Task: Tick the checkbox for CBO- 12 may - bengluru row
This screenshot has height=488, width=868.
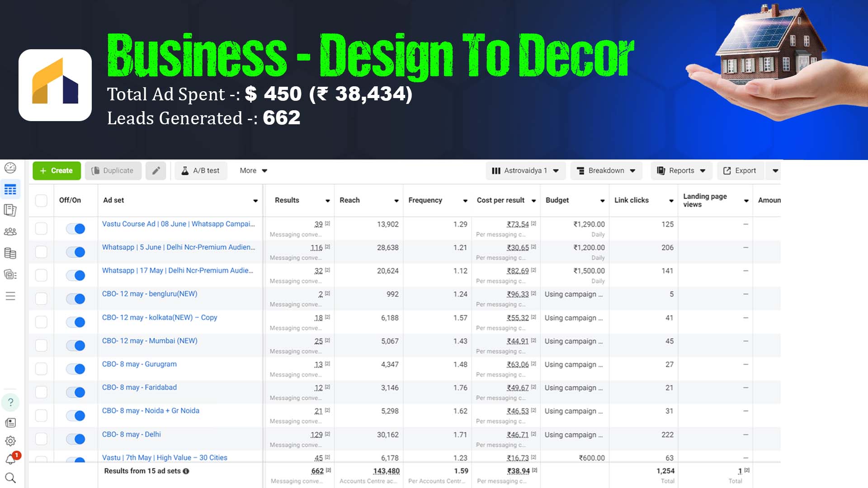Action: pyautogui.click(x=41, y=299)
